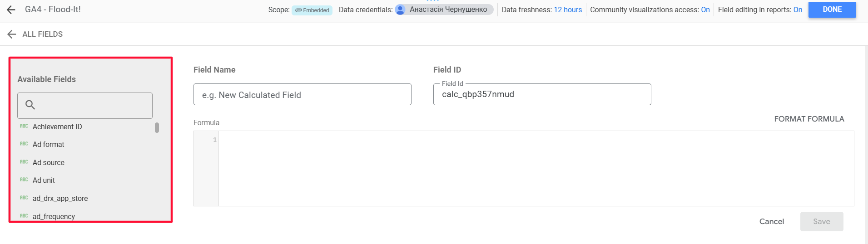Click inside the Formula editor area

536,168
